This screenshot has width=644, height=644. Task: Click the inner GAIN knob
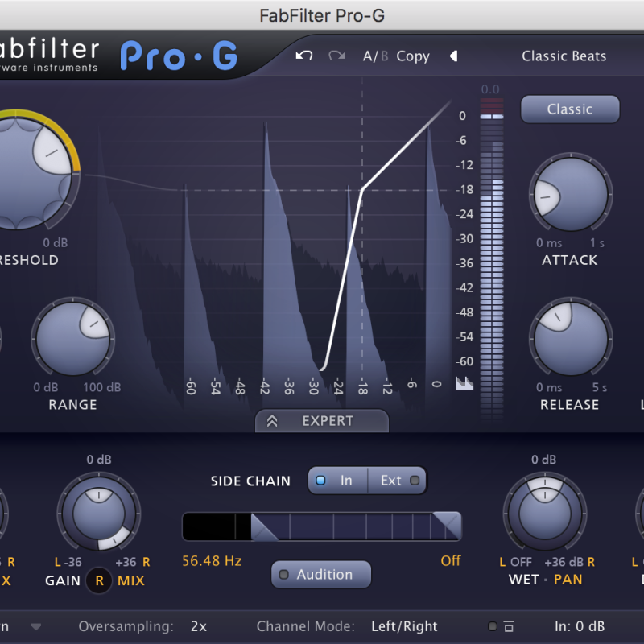(99, 514)
